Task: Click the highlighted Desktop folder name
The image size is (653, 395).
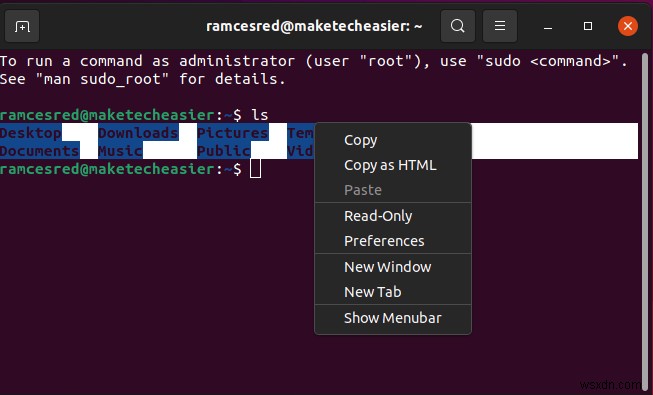Action: coord(30,133)
